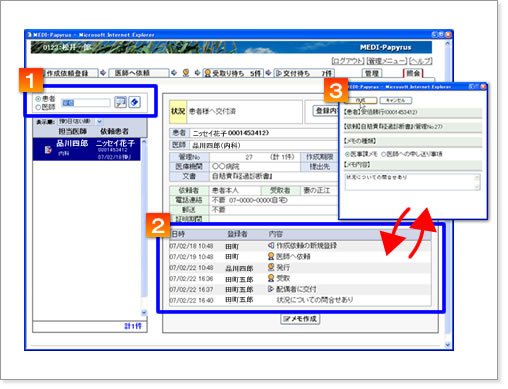Click the person icon beside 発行 entry
The height and width of the screenshot is (389, 508).
click(271, 267)
